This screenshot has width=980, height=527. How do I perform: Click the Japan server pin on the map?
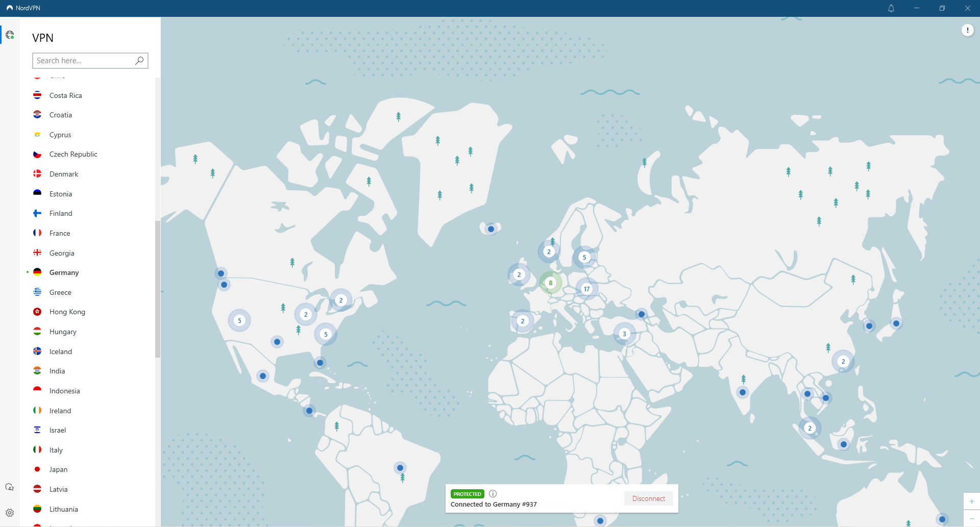(896, 323)
